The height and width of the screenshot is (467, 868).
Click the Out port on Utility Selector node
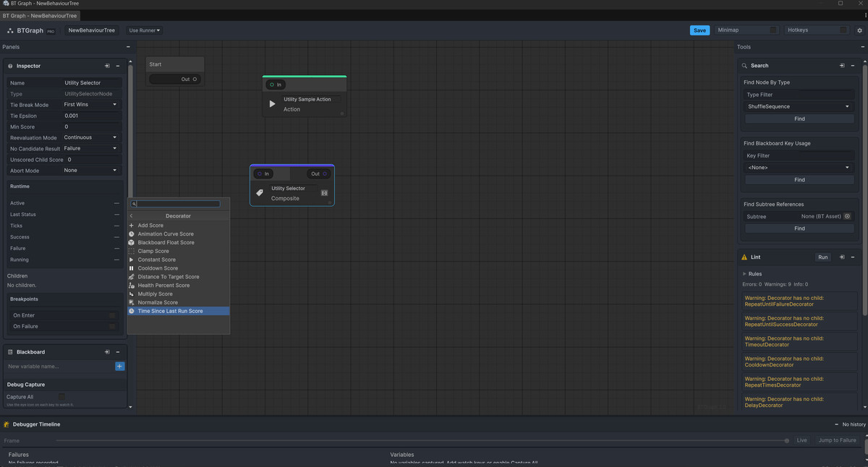(x=325, y=173)
